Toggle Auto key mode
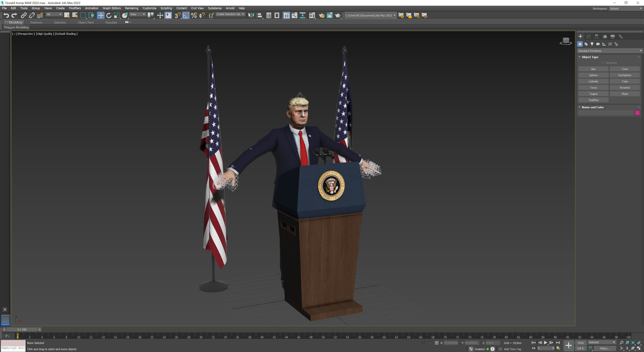The image size is (644, 352). pos(581,343)
